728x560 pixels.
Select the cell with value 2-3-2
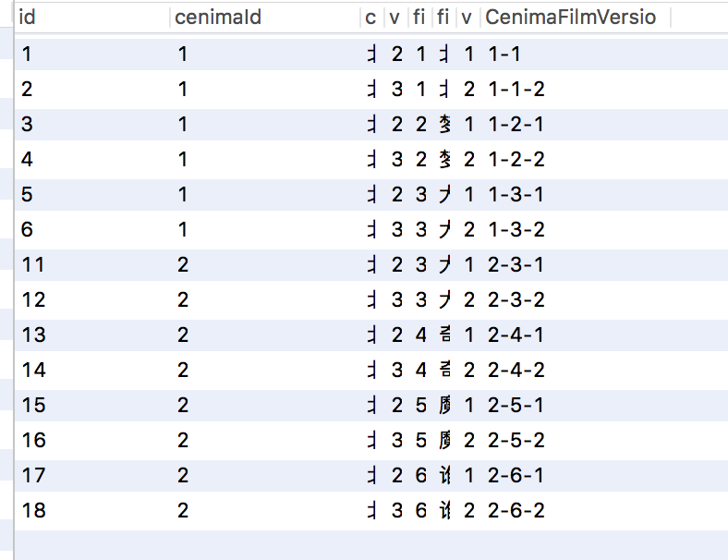pos(516,300)
